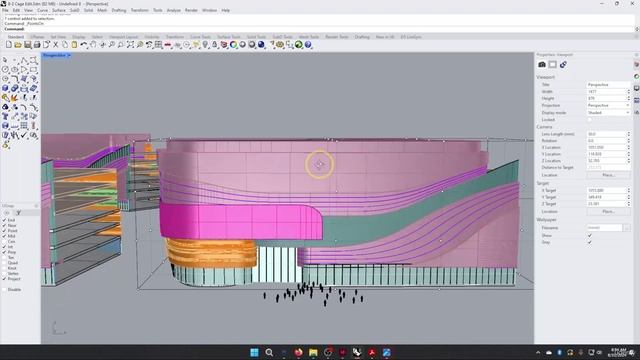Click the viewport Title input field
The width and height of the screenshot is (640, 360).
609,84
